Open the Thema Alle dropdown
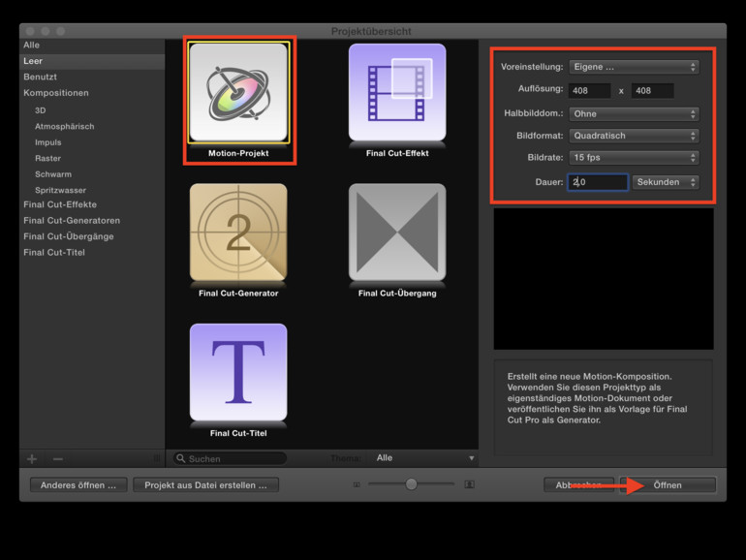This screenshot has width=746, height=560. point(424,458)
